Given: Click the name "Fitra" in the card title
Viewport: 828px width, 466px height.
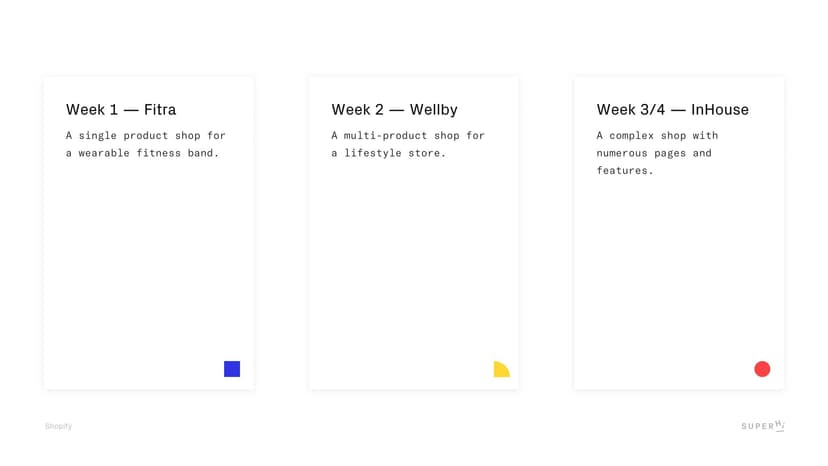Looking at the screenshot, I should click(x=160, y=110).
